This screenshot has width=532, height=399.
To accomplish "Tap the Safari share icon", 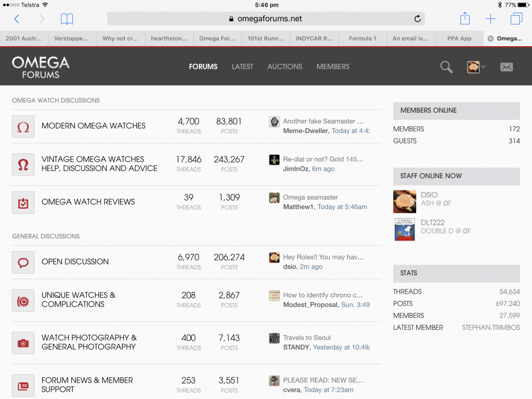I will click(x=465, y=19).
